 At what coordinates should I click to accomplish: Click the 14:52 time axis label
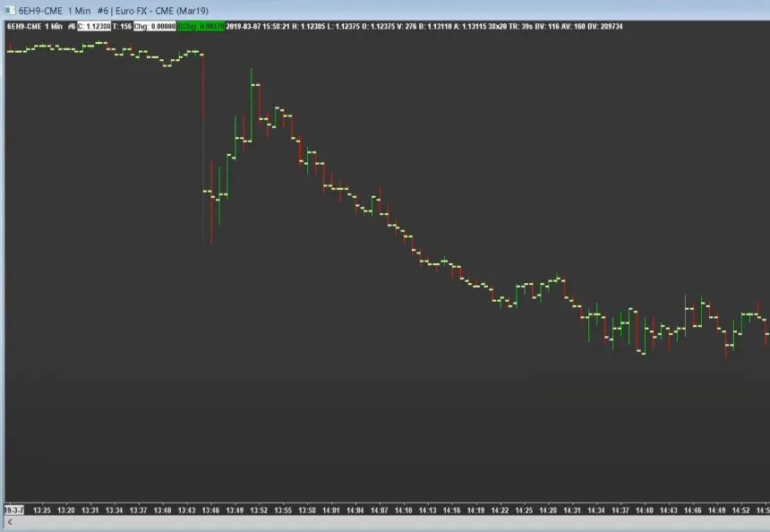coord(740,510)
